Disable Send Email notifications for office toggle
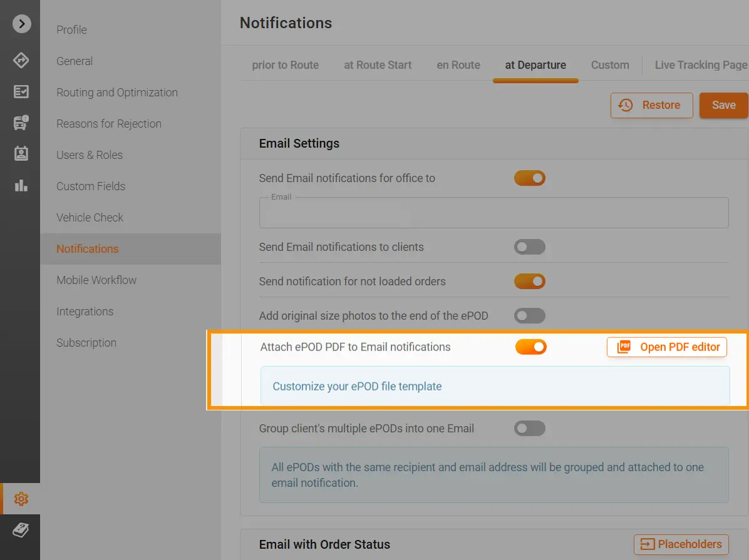The image size is (749, 560). 530,178
